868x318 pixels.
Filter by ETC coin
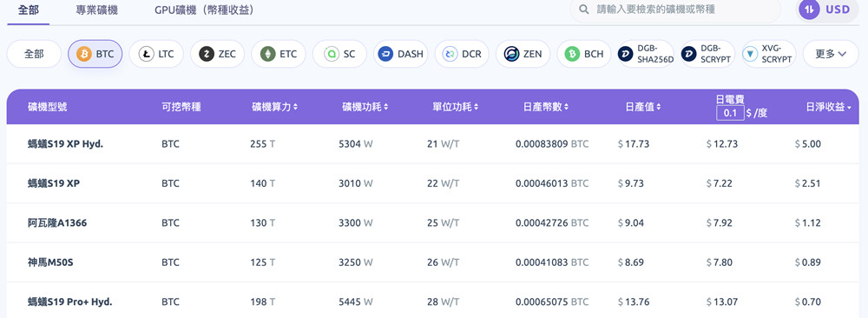coord(279,54)
